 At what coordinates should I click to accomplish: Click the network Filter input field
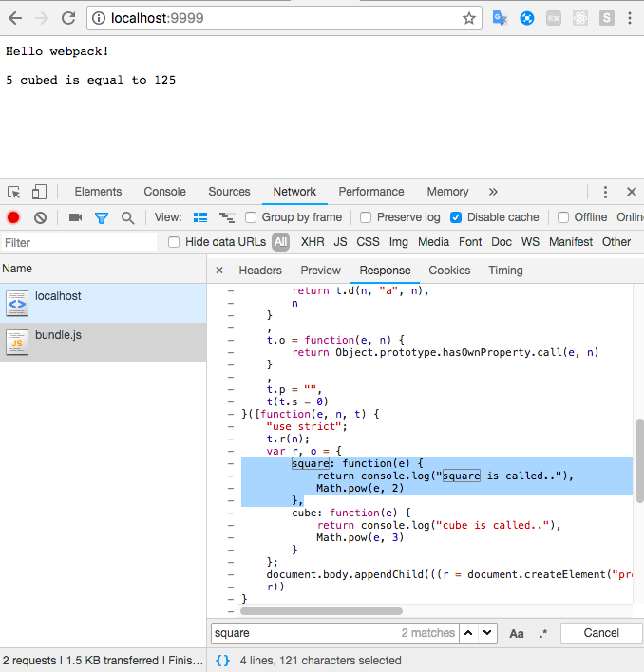pos(79,242)
